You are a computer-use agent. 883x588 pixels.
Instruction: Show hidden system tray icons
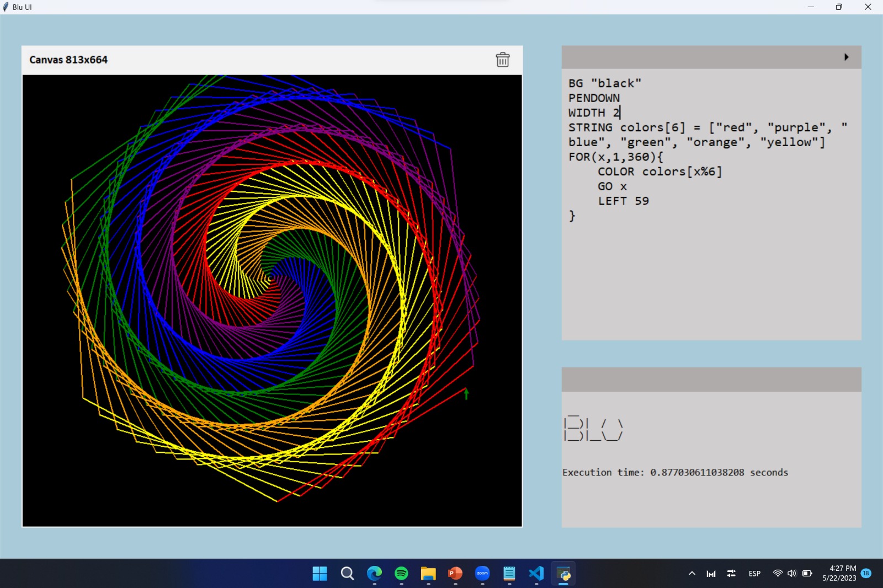[x=691, y=574]
